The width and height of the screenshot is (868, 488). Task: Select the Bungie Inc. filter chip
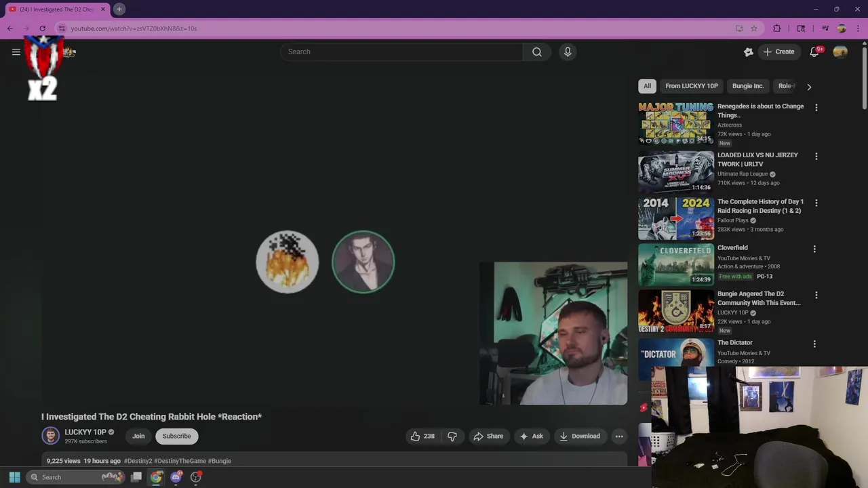pos(748,86)
